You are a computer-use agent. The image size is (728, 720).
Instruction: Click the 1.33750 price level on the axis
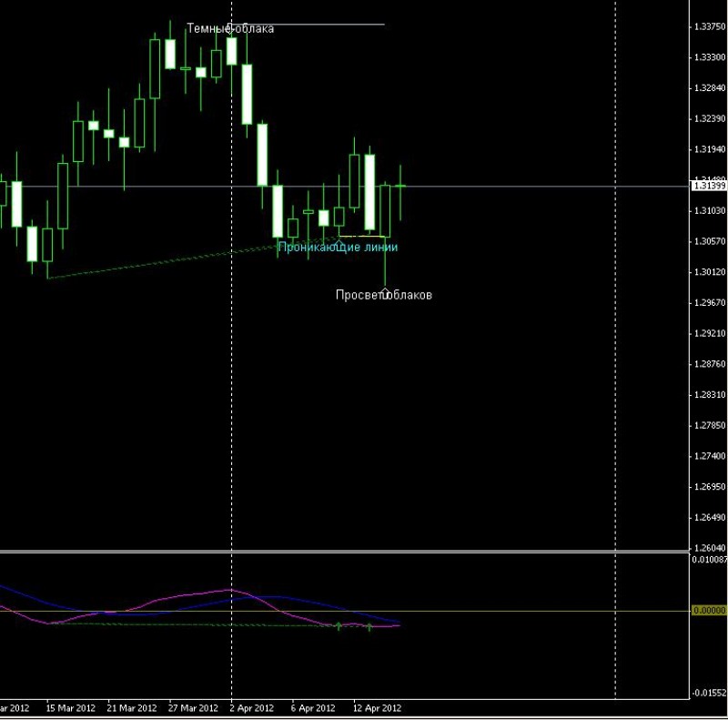pos(708,27)
